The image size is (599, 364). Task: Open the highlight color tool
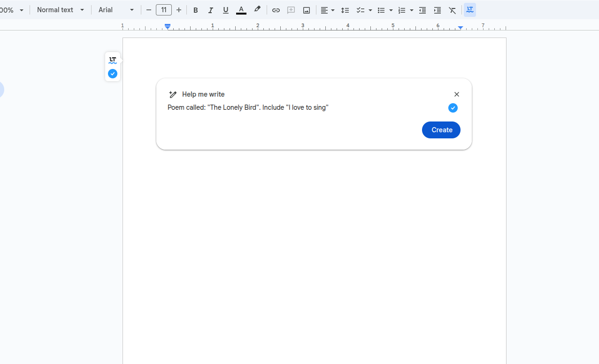coord(257,10)
